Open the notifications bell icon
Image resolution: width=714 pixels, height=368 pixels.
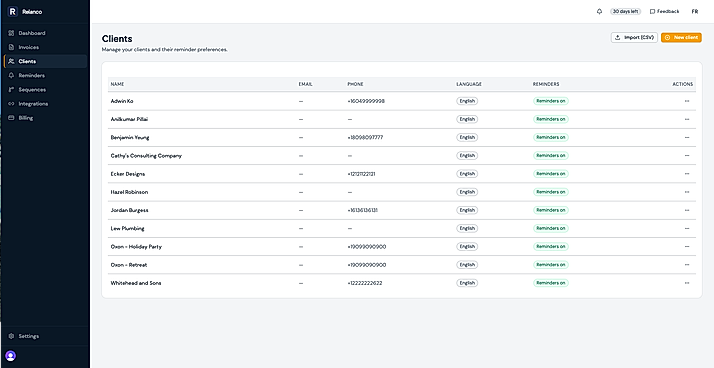599,11
